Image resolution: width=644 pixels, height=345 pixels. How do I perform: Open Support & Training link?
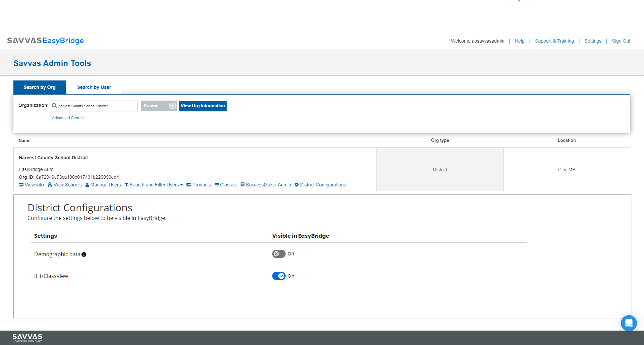(554, 41)
